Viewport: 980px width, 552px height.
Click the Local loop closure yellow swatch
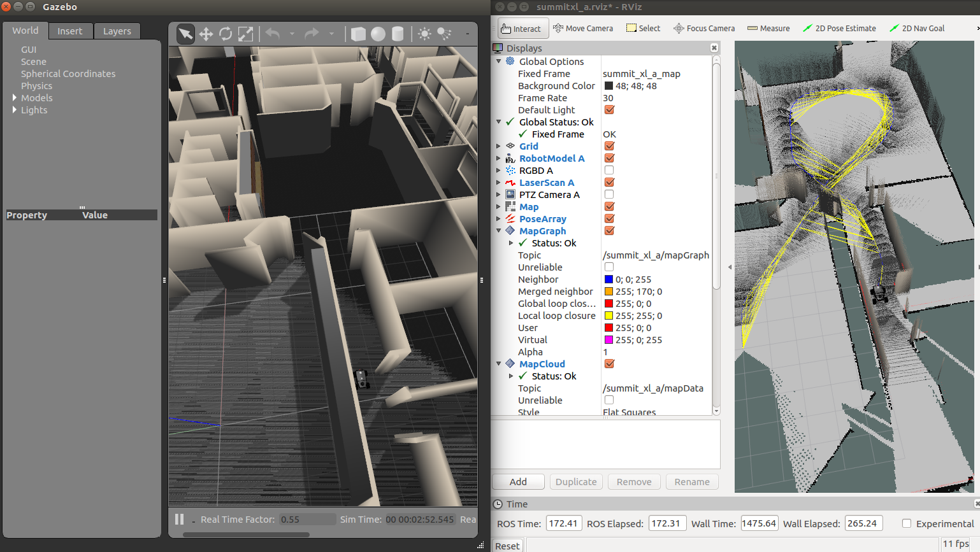[609, 316]
